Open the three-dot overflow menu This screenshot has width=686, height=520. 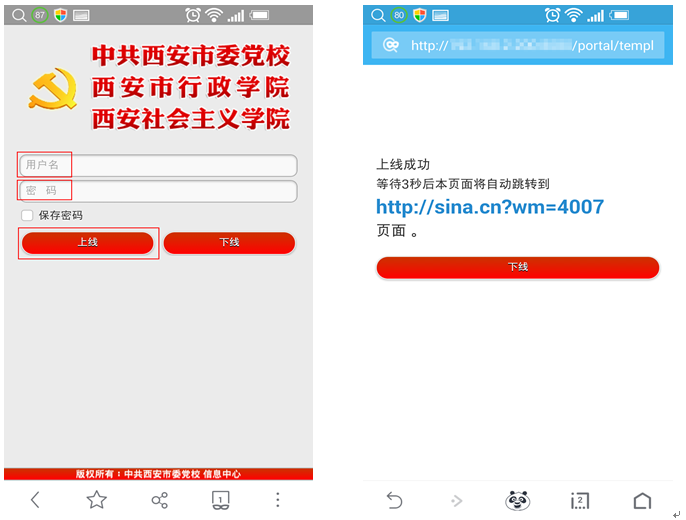278,500
